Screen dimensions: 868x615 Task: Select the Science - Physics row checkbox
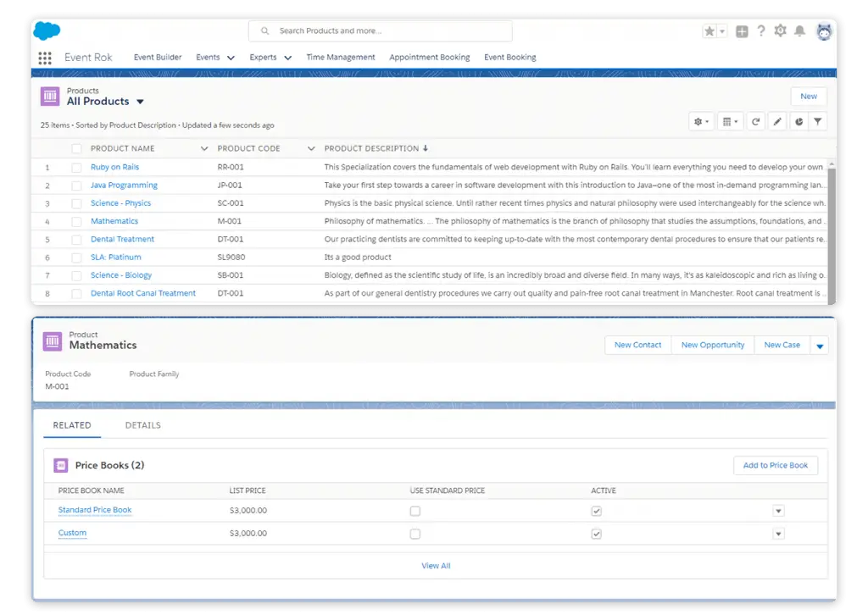76,203
